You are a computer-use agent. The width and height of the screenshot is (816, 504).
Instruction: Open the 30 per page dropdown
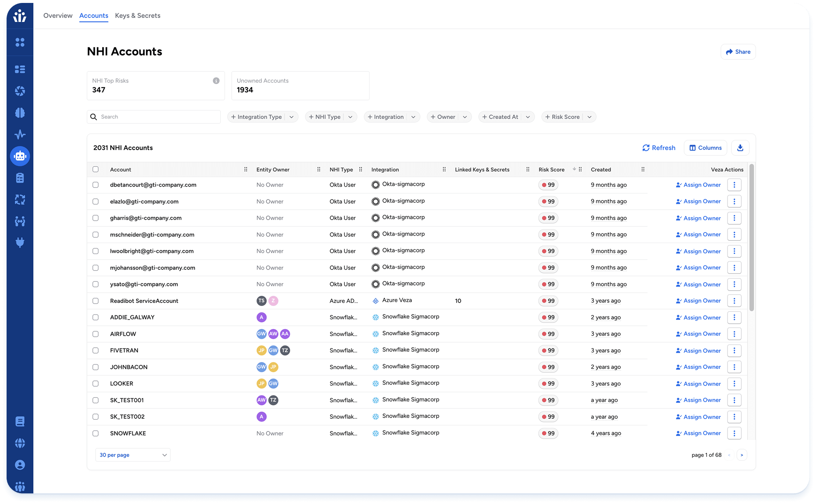coord(133,455)
